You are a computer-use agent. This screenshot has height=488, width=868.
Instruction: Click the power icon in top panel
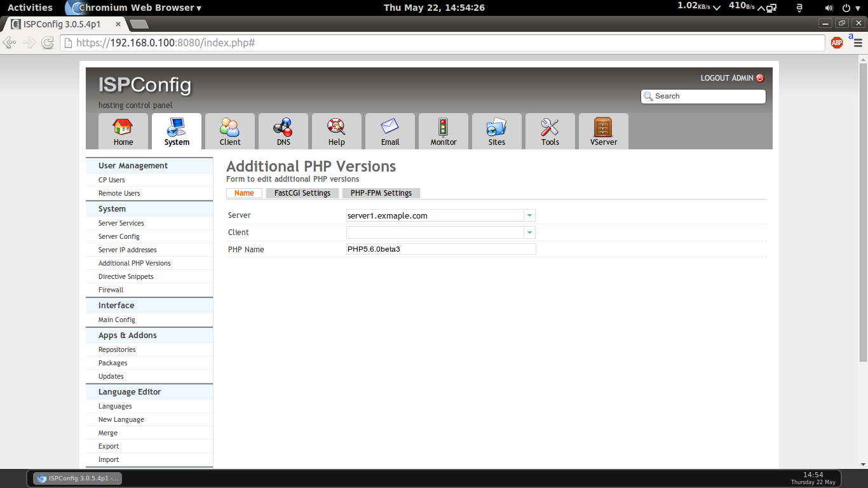click(x=846, y=8)
